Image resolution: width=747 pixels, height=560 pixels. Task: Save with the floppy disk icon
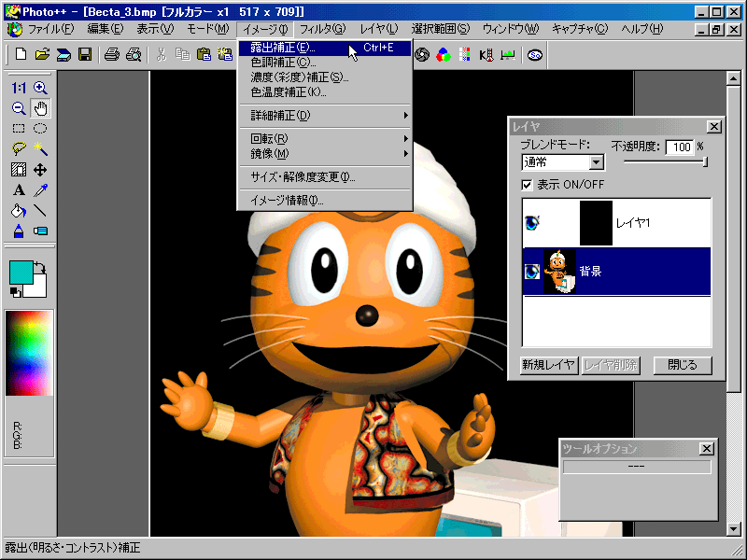(x=85, y=55)
